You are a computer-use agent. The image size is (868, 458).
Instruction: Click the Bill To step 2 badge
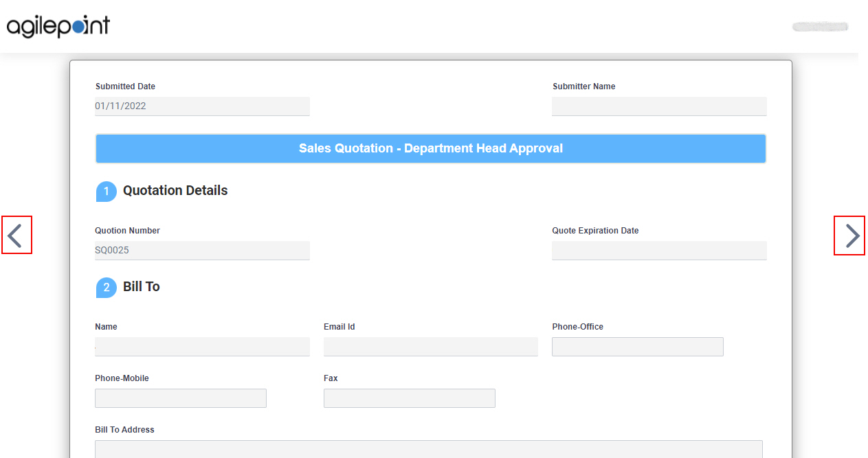pyautogui.click(x=106, y=288)
